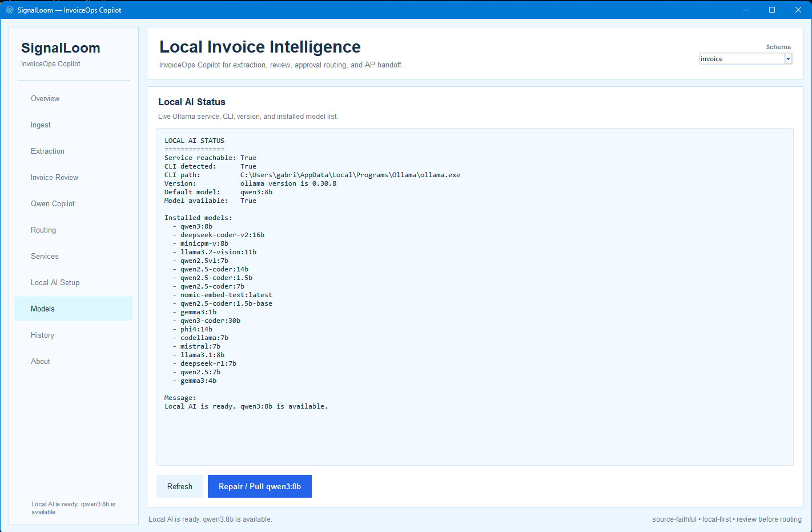This screenshot has width=812, height=532.
Task: Click 'source-faithful • local-first' footer text
Action: coord(692,519)
